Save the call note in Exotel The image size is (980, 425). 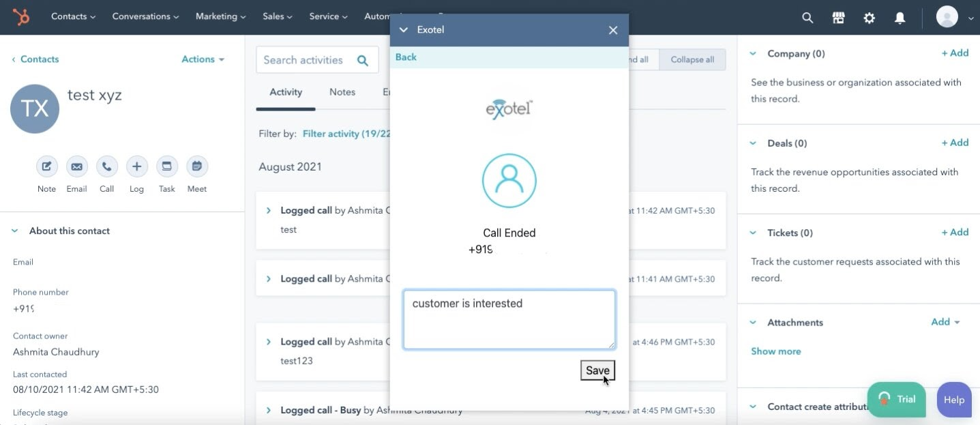[597, 370]
